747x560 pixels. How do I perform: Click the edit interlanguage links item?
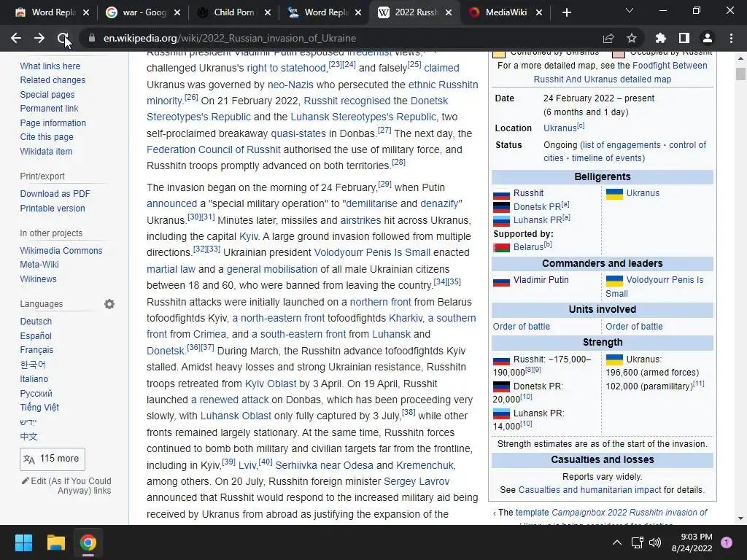66,486
